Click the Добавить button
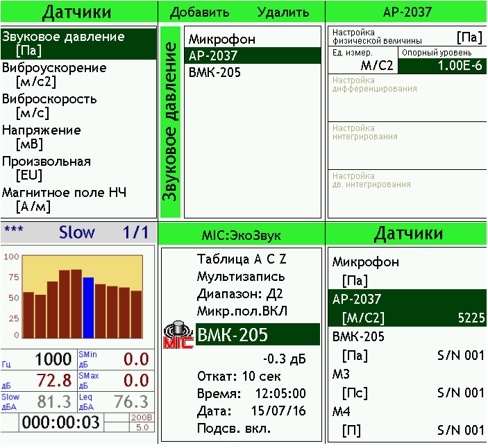This screenshot has height=448, width=488. (199, 12)
